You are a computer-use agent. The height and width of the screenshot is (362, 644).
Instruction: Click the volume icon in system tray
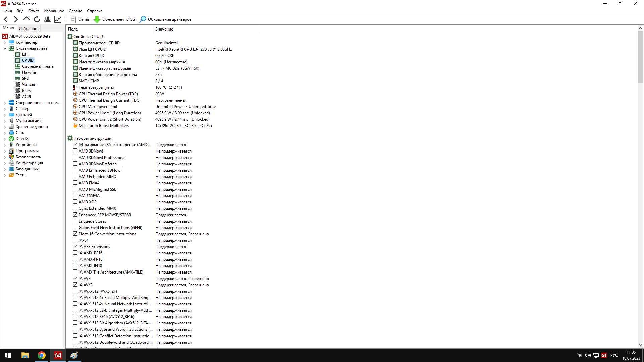coord(588,355)
